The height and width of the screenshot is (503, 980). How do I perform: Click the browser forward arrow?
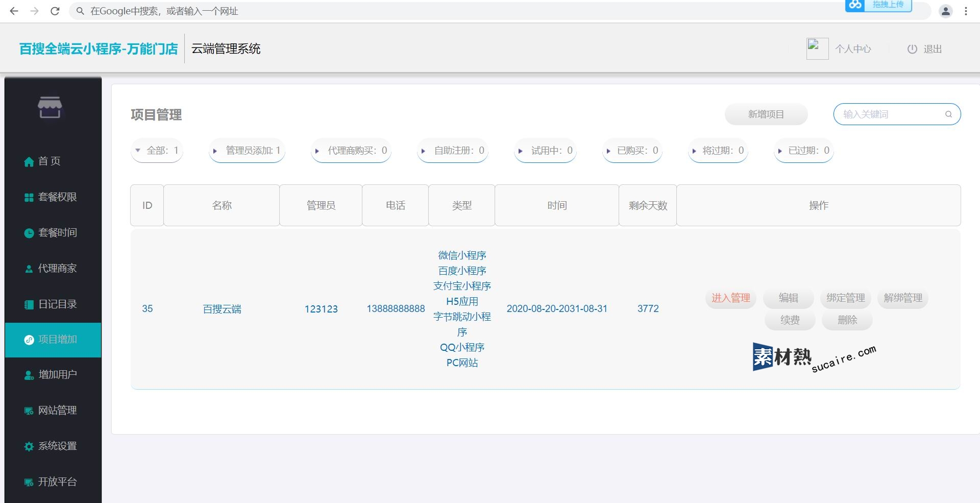(x=34, y=11)
